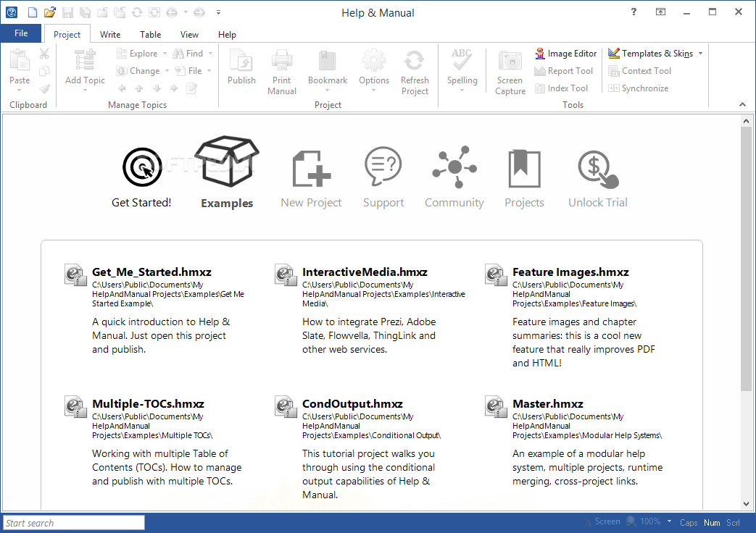Image resolution: width=756 pixels, height=533 pixels.
Task: Expand the Explore dropdown arrow
Action: [165, 54]
